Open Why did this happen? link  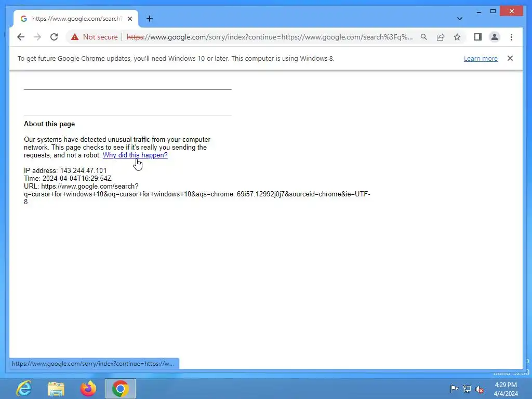tap(135, 155)
